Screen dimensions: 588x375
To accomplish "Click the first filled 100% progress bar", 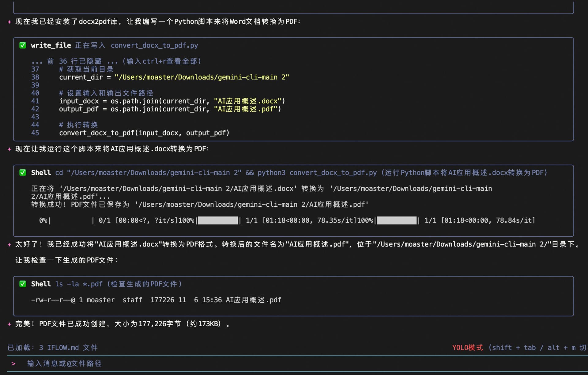I will (x=218, y=220).
